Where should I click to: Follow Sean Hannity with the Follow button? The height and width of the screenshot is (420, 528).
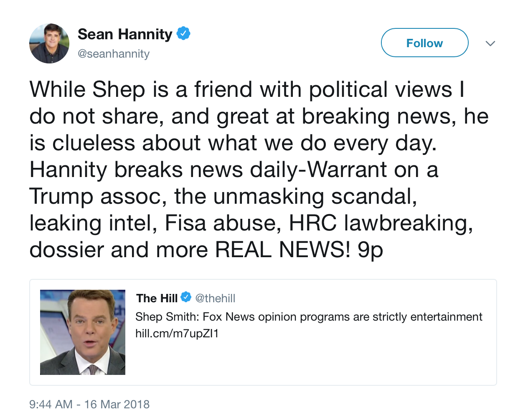click(x=424, y=43)
